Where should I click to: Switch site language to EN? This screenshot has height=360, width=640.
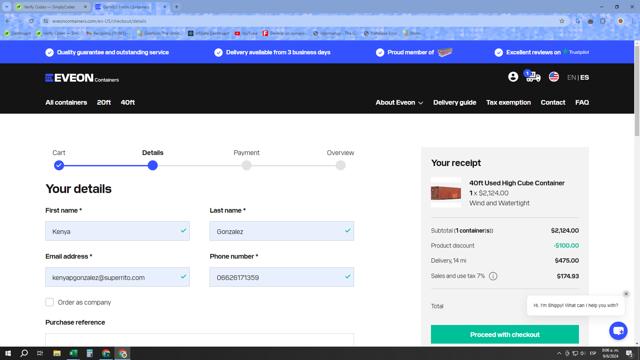(x=571, y=78)
